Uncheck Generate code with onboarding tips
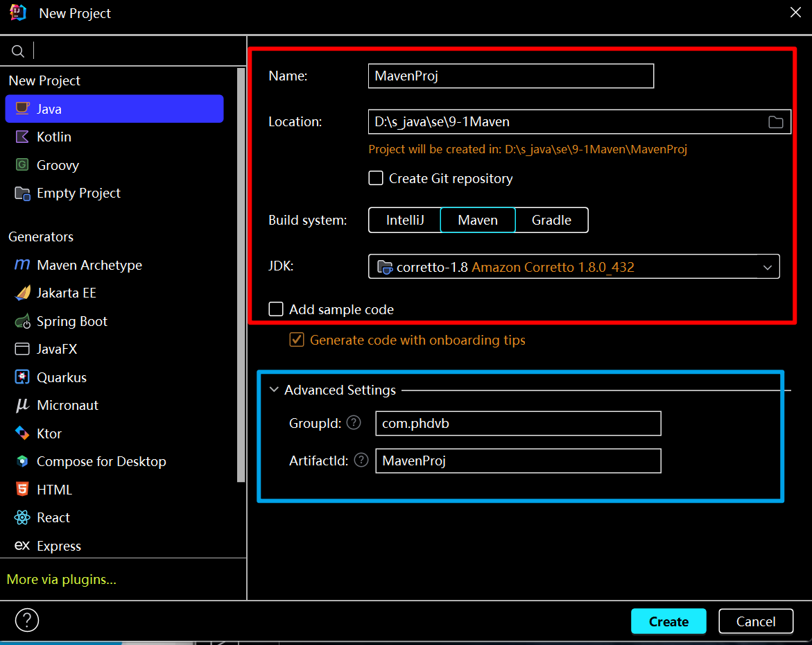Image resolution: width=812 pixels, height=645 pixels. click(297, 340)
